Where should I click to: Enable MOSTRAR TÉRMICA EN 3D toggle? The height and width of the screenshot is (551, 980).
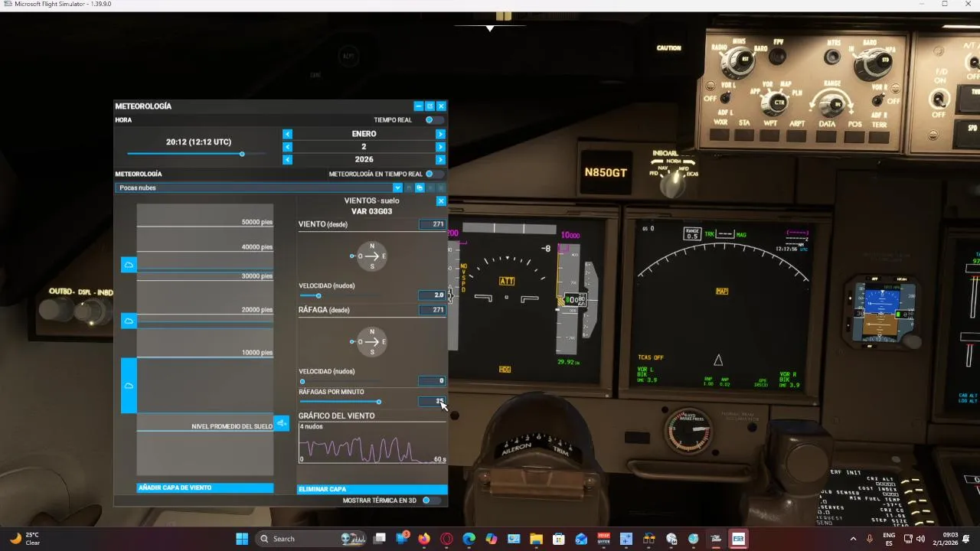click(431, 500)
